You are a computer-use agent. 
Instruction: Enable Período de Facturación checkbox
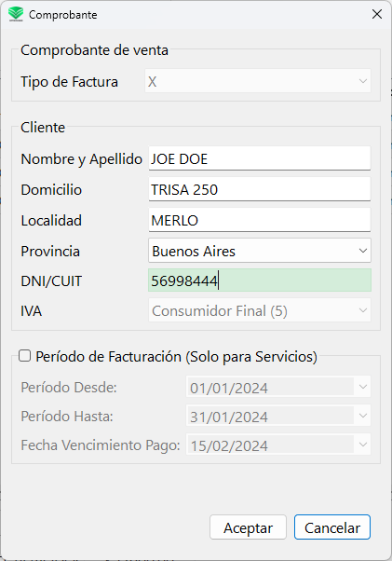[x=24, y=356]
